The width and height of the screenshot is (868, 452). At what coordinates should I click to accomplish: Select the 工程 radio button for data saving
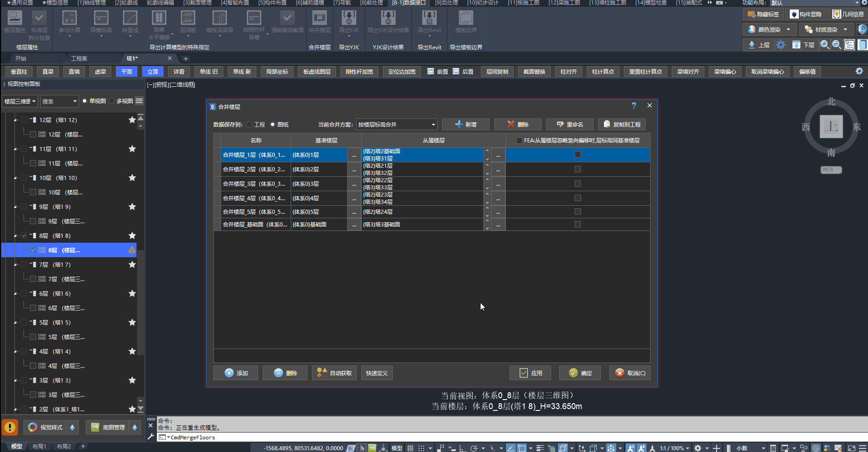point(250,124)
